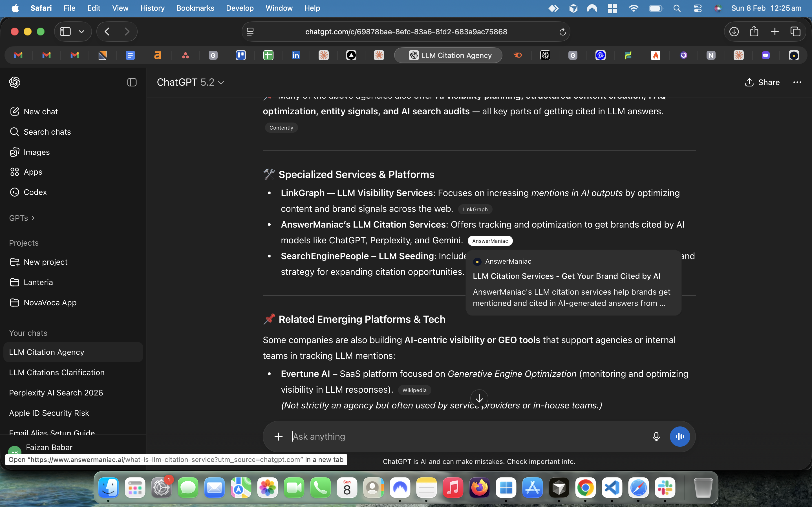
Task: Open Codex from the sidebar
Action: 35,192
